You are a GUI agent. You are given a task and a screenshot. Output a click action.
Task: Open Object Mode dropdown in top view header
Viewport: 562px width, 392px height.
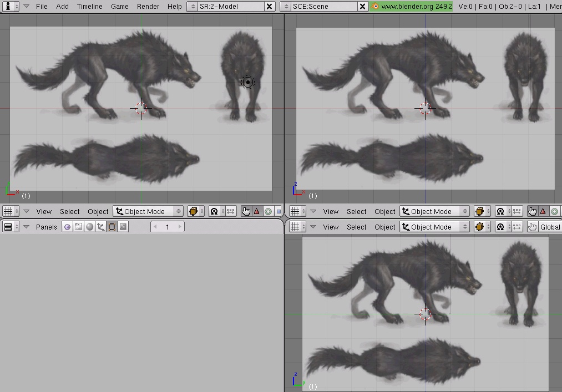coord(148,211)
